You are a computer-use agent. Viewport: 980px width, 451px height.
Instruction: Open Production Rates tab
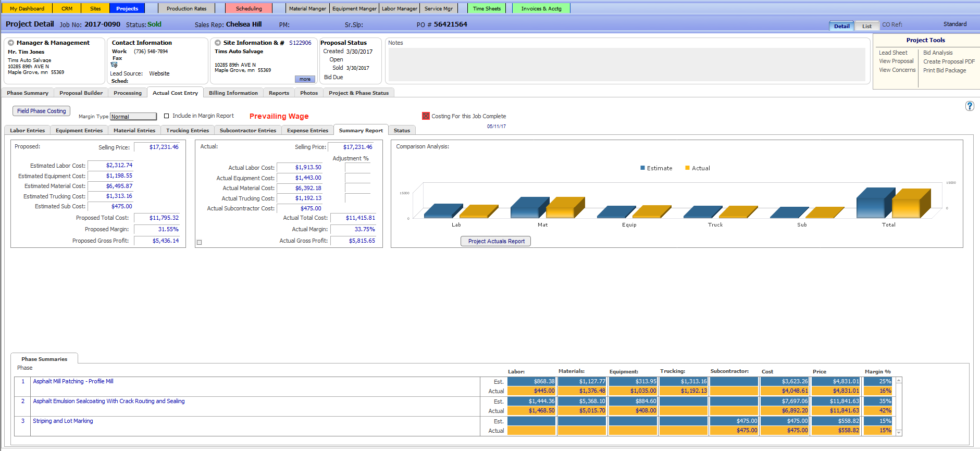tap(187, 8)
